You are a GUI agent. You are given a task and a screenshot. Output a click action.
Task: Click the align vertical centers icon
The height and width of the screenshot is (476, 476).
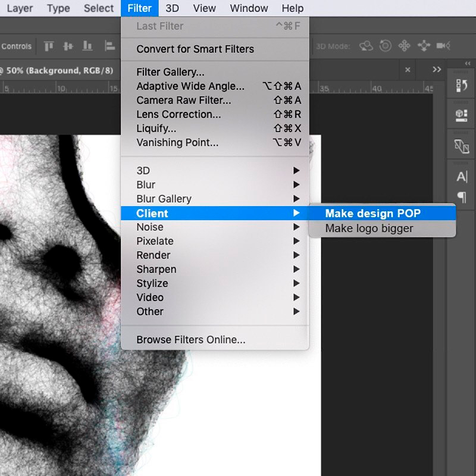tap(68, 46)
